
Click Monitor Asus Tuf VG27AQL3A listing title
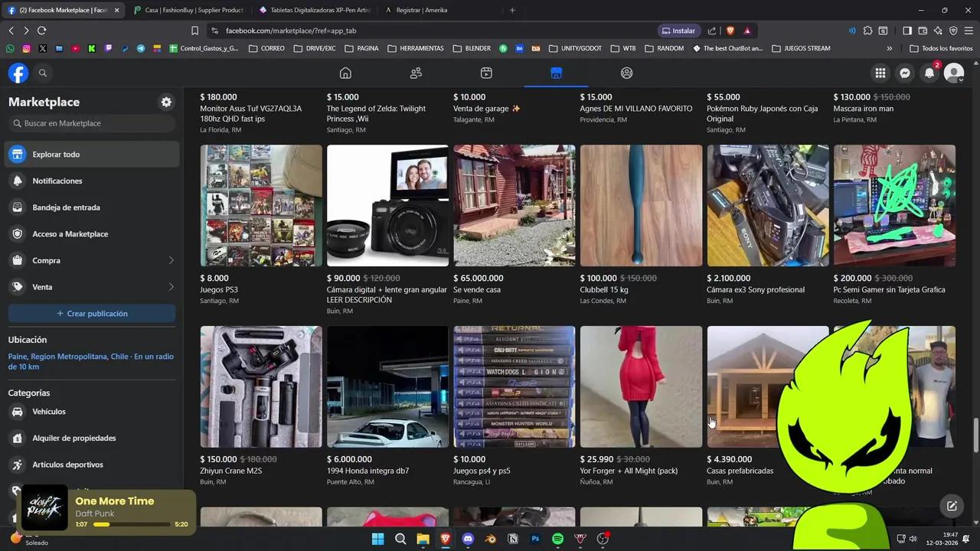(x=250, y=113)
